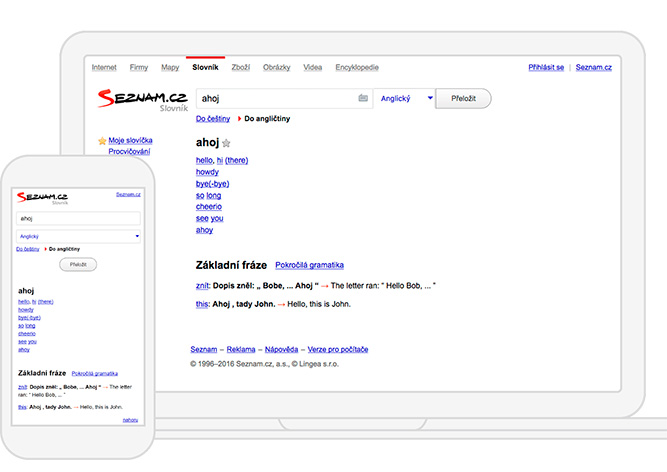
Task: Select the Slovník tab
Action: click(x=205, y=67)
